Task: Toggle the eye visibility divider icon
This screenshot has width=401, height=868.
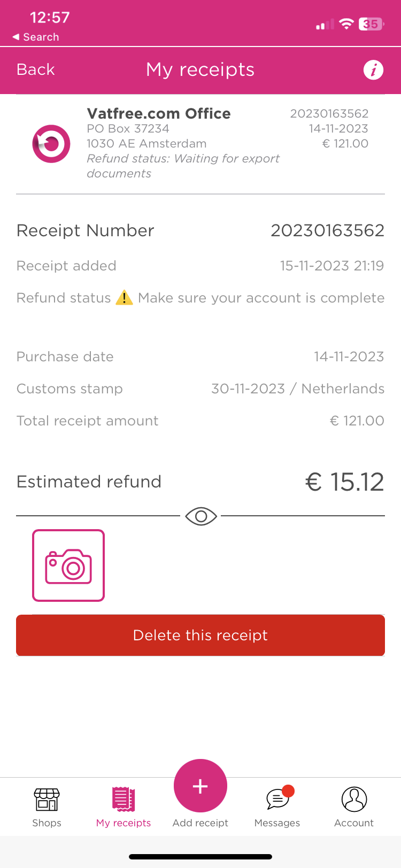Action: point(200,516)
